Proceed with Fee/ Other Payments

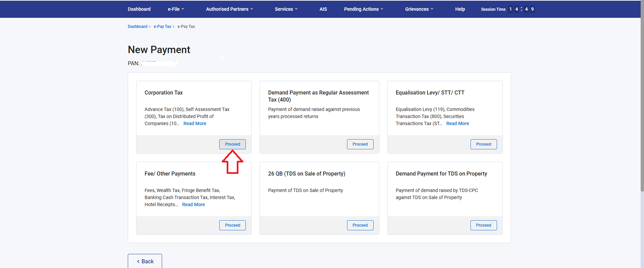(x=232, y=225)
